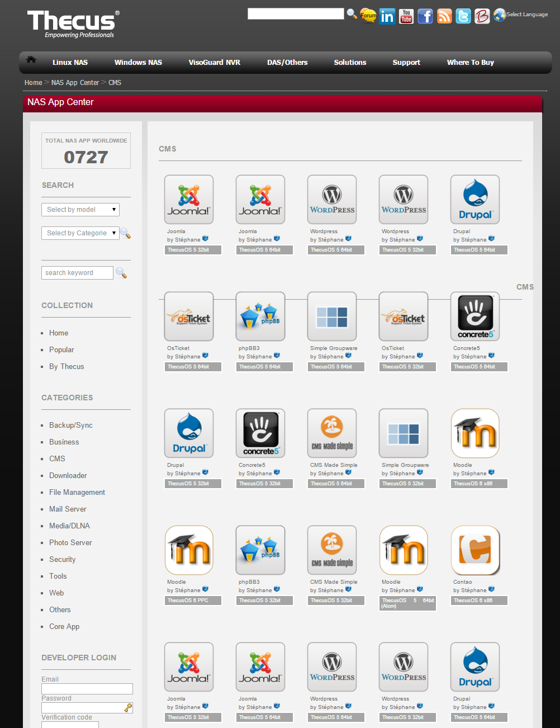Open the Moodle ThecusOS 6 x86 app icon
The height and width of the screenshot is (728, 560).
[475, 433]
